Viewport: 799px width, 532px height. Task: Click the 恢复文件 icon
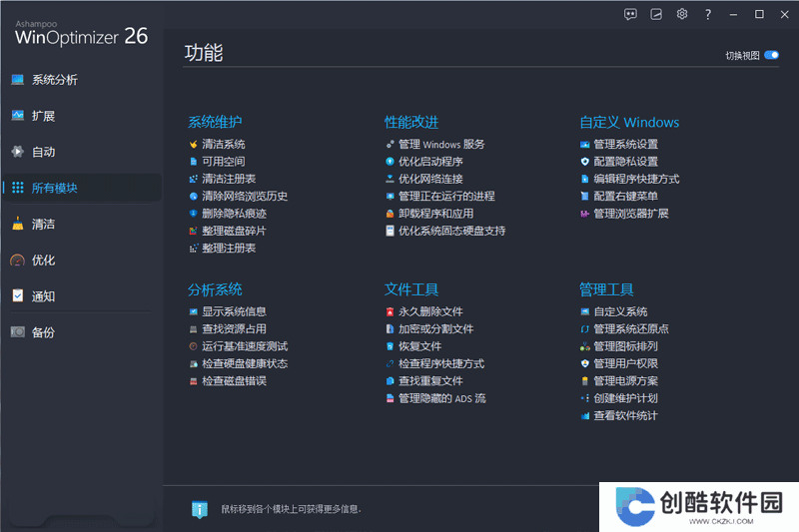point(390,346)
